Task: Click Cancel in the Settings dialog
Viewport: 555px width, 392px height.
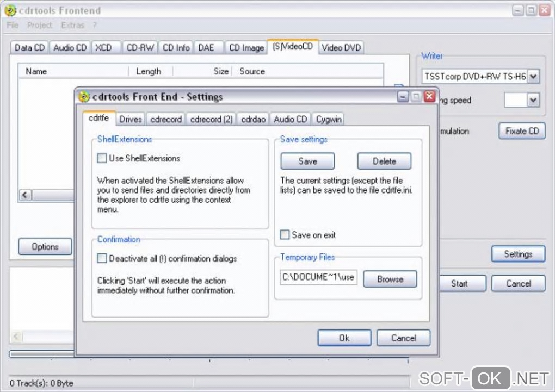Action: [x=404, y=338]
